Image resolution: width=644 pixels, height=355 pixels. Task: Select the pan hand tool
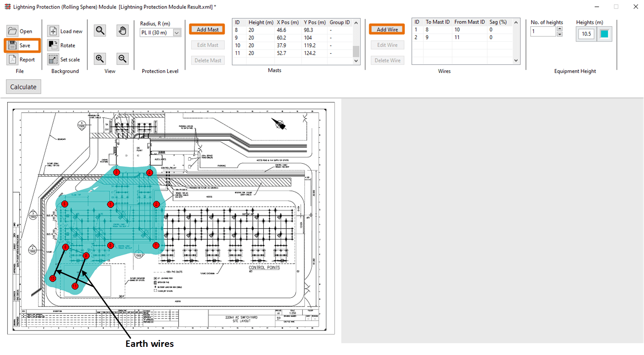pos(122,30)
